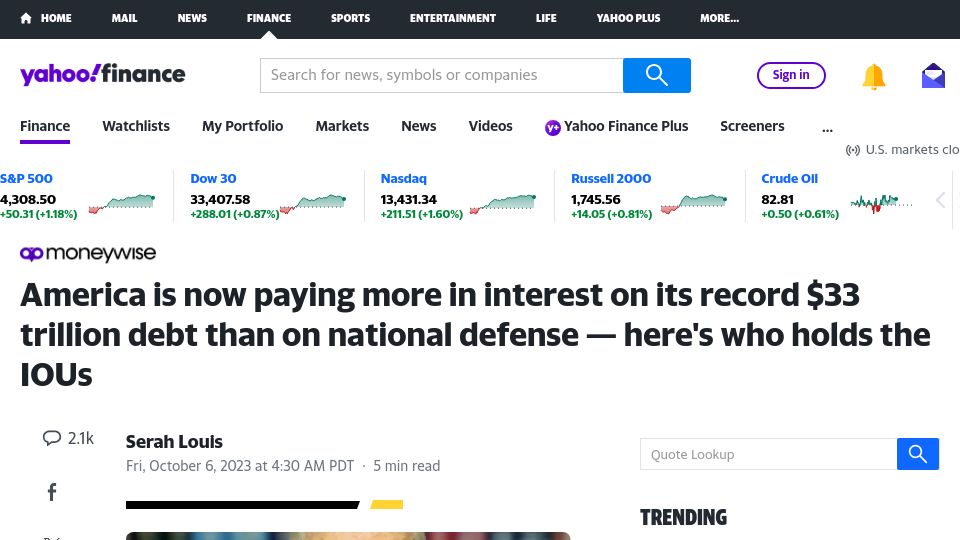The height and width of the screenshot is (540, 960).
Task: Click the Home house icon
Action: click(x=26, y=18)
